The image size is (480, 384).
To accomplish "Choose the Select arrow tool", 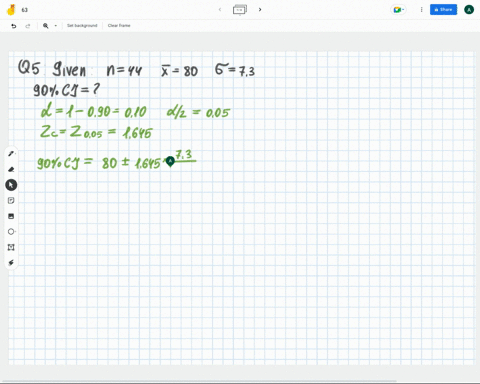I will pos(11,185).
